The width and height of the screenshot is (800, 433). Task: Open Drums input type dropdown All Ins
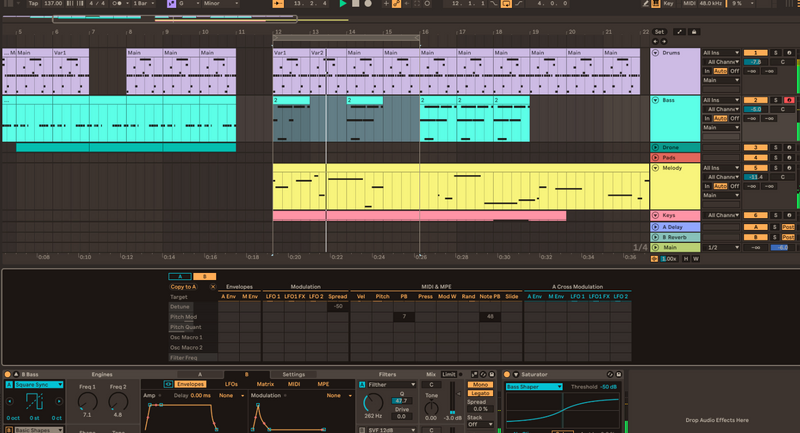coord(721,53)
